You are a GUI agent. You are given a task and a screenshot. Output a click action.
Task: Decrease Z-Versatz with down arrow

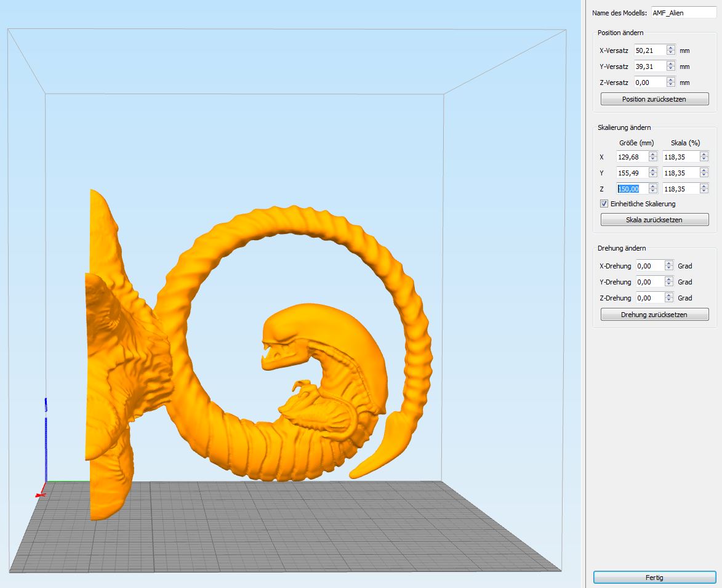pyautogui.click(x=671, y=85)
